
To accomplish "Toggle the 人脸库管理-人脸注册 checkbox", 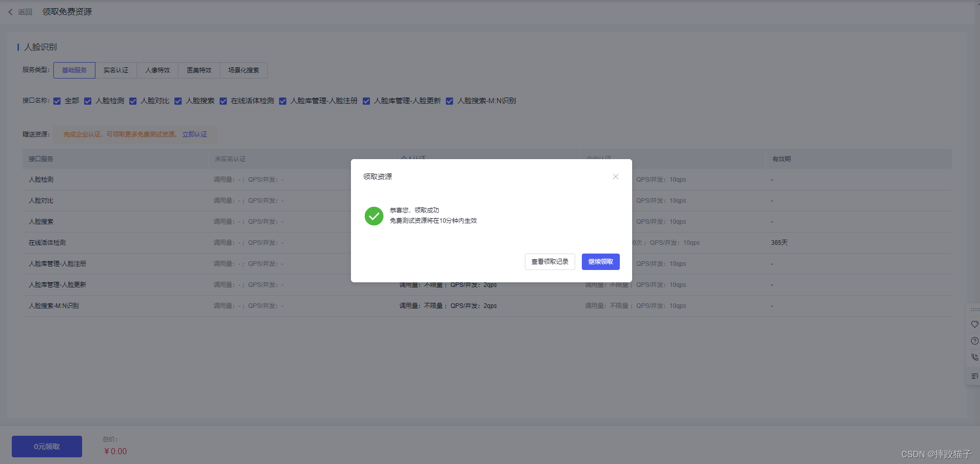I will pyautogui.click(x=283, y=101).
